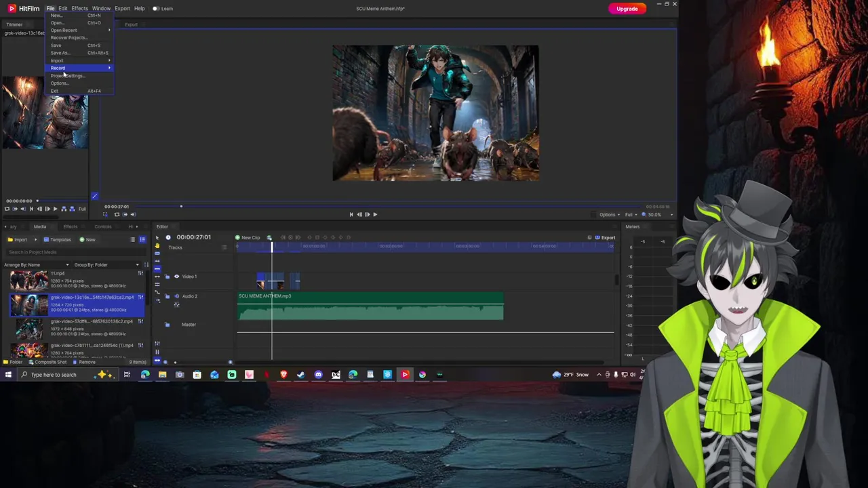Choose New... in the File menu

(x=79, y=16)
